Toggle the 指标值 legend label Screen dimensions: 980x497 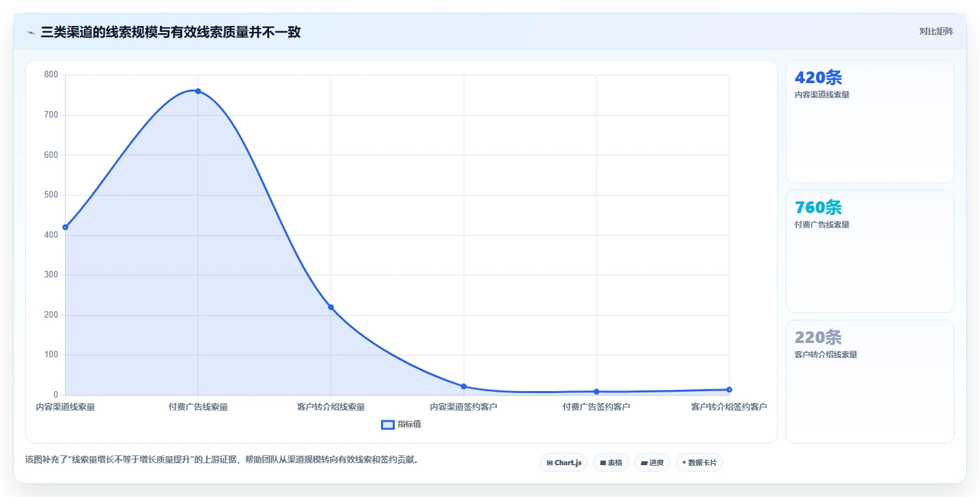click(410, 424)
